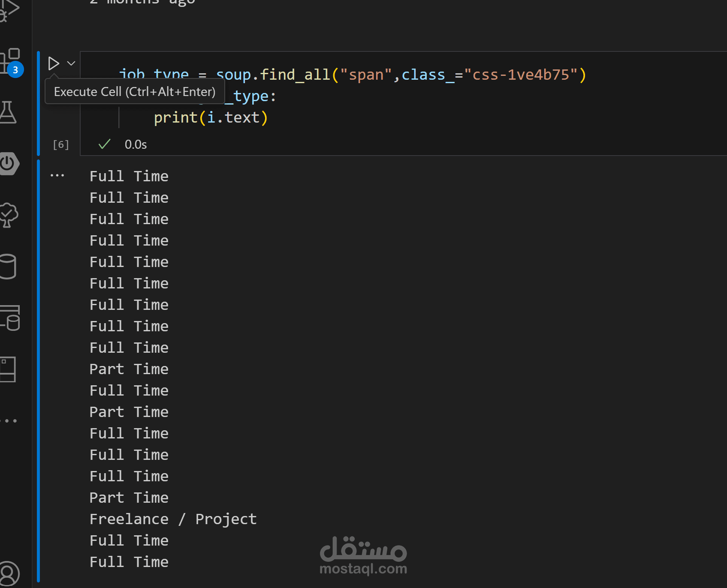The height and width of the screenshot is (588, 727).
Task: Open the server with database view
Action: click(10, 318)
